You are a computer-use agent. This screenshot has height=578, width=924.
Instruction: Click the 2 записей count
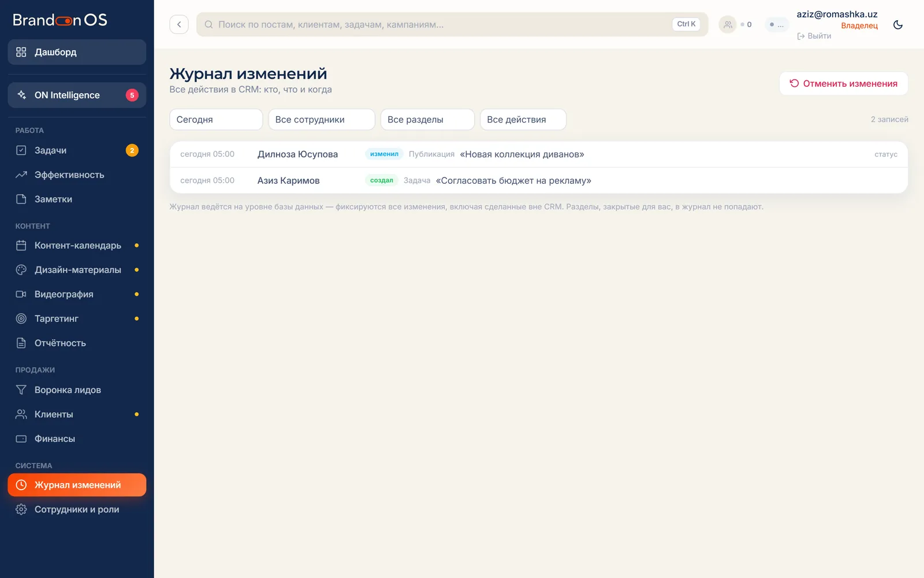point(889,120)
